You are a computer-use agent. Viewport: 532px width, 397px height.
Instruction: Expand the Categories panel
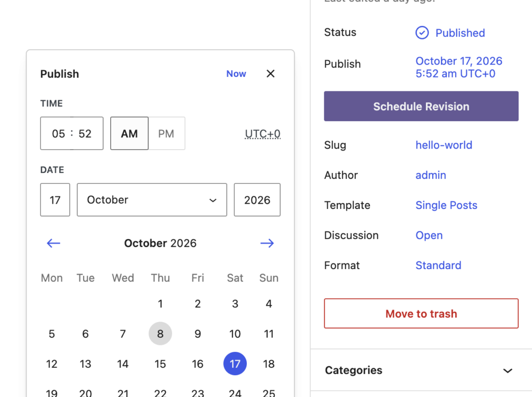coord(421,370)
